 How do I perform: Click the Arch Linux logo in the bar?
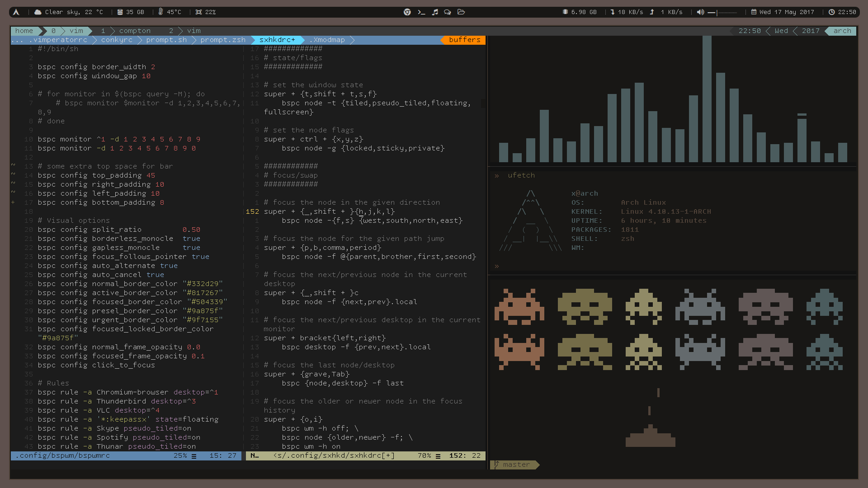click(x=16, y=12)
